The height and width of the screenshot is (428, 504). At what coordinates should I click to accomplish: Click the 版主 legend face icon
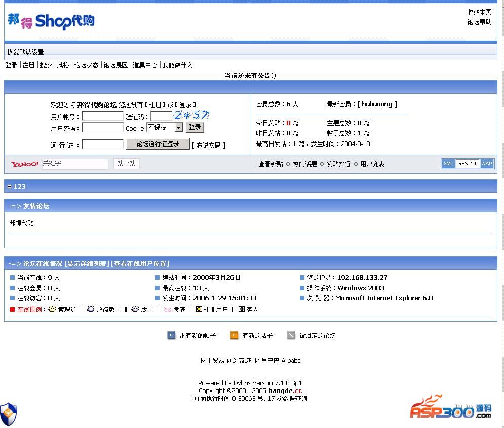(x=135, y=309)
